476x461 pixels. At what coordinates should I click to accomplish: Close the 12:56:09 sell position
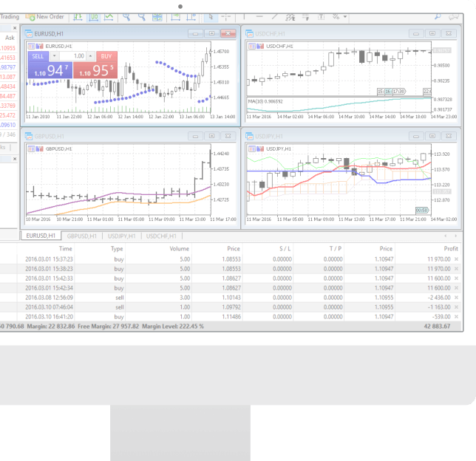456,298
